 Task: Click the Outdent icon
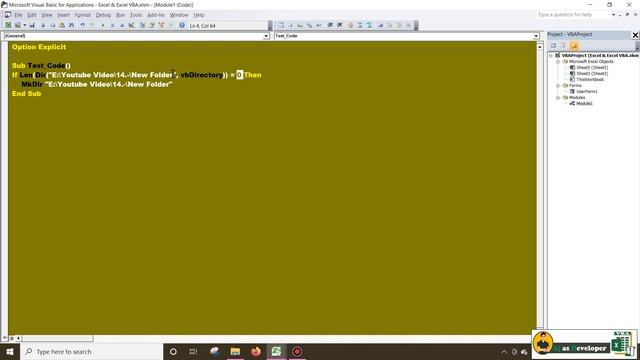(339, 25)
